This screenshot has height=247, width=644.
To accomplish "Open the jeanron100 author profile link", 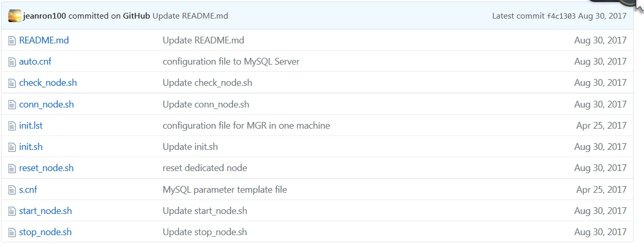I will pos(45,16).
